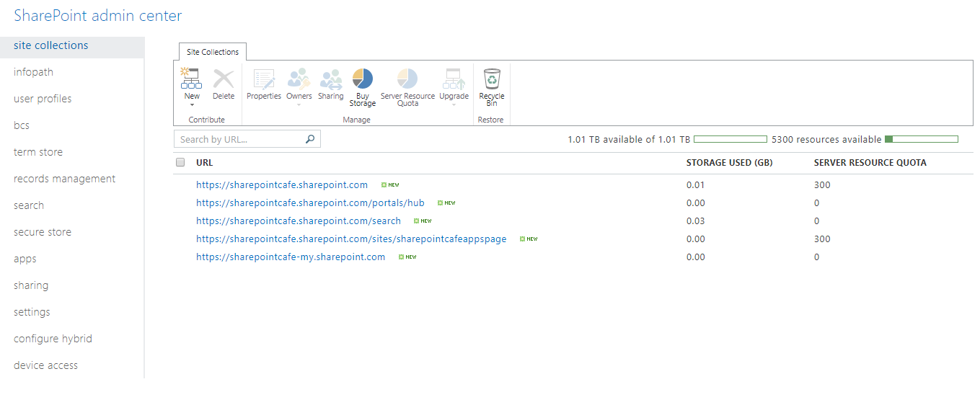
Task: Open the sharepointcafe.sharepoint.com/search link
Action: (299, 221)
